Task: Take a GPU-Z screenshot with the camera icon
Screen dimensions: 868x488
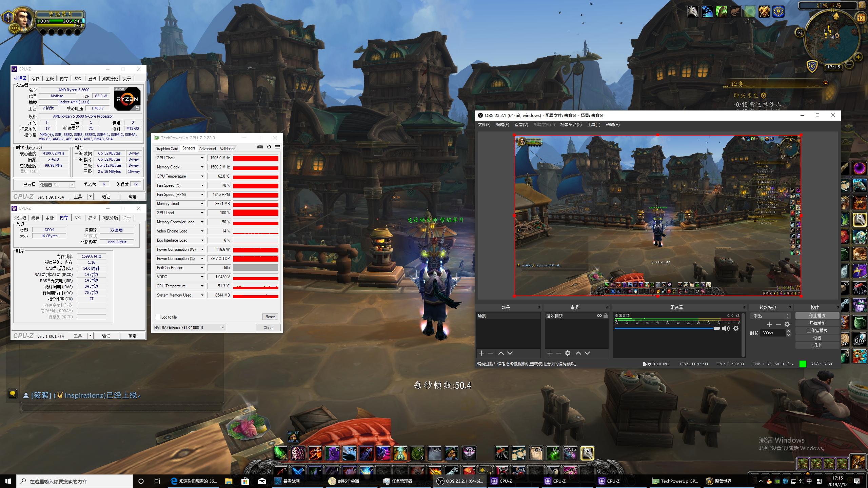Action: click(x=260, y=147)
